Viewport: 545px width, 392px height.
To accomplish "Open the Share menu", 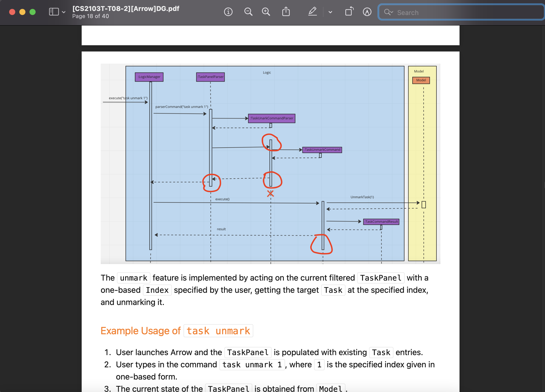I will 286,12.
